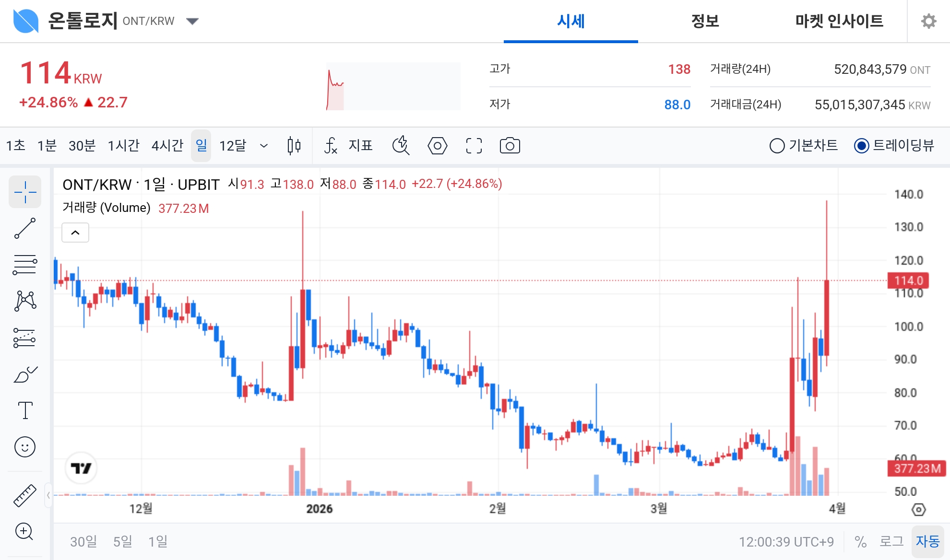The width and height of the screenshot is (950, 560).
Task: Open the XABCD pattern drawing tool
Action: (x=25, y=300)
